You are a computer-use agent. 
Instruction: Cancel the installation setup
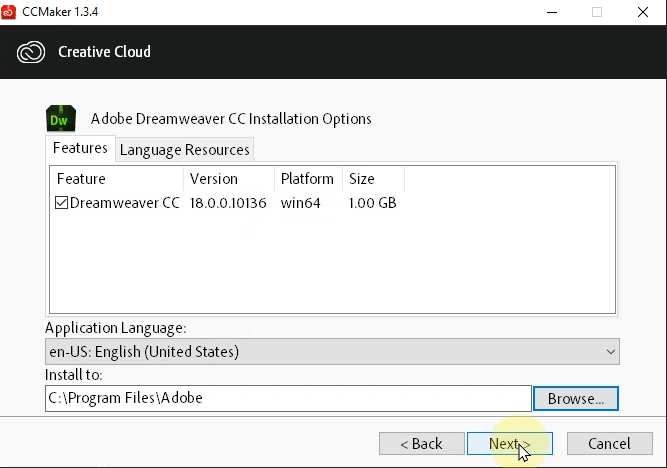point(608,443)
